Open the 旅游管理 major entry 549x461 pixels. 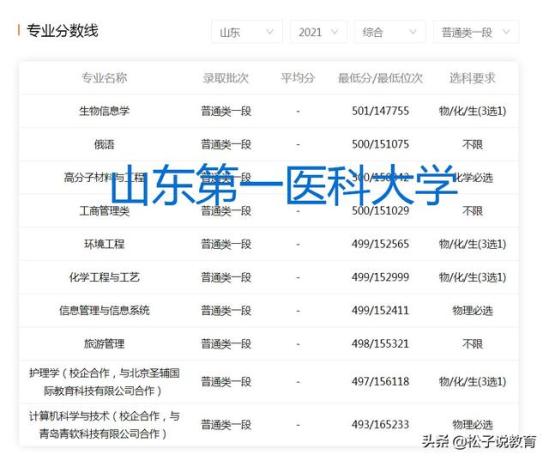(104, 344)
